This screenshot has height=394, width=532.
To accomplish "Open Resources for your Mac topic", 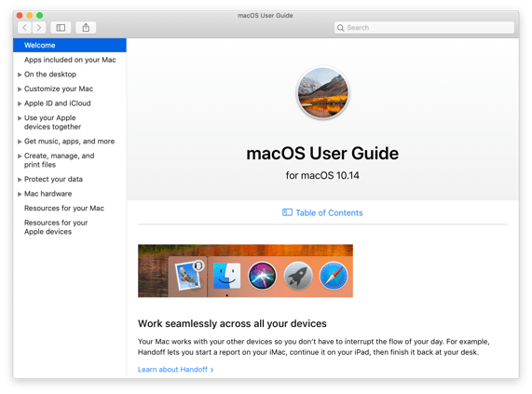I will click(64, 209).
